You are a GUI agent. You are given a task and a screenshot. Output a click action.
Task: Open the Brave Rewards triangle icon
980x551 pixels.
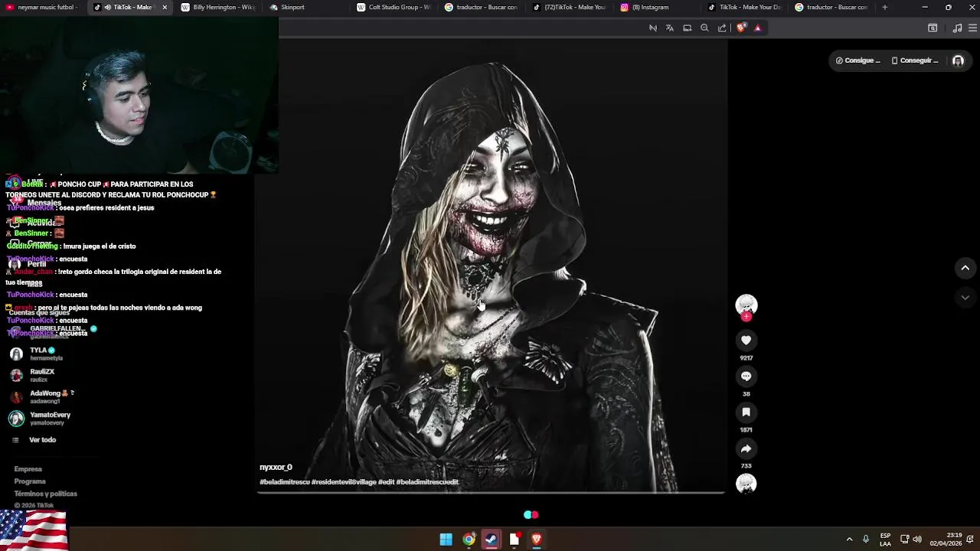tap(758, 28)
